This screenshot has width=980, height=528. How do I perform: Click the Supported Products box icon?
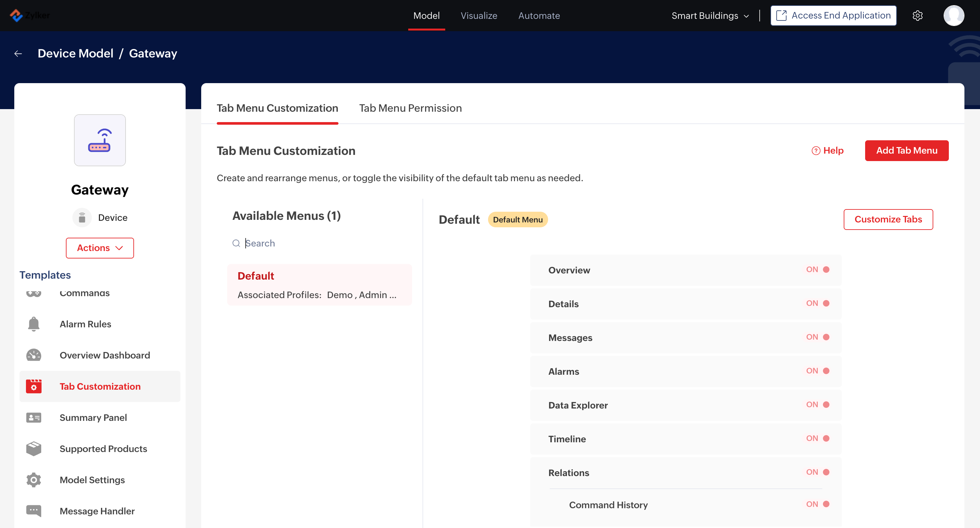tap(33, 449)
